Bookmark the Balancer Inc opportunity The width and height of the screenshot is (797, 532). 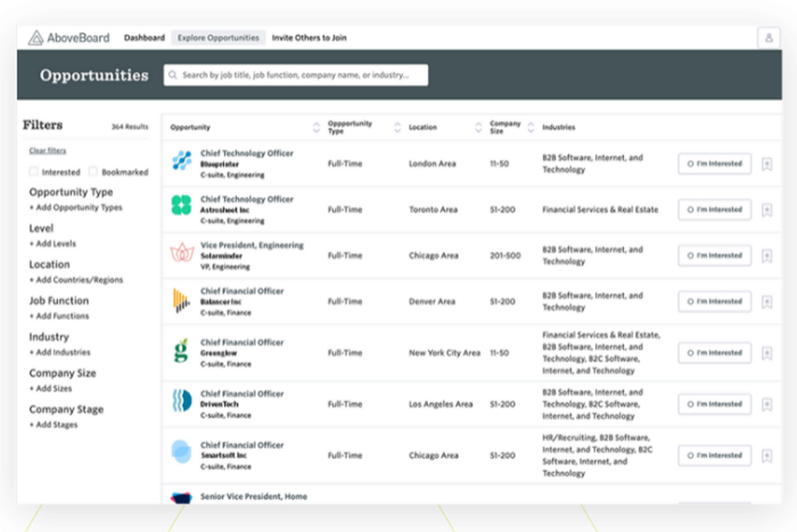tap(767, 302)
